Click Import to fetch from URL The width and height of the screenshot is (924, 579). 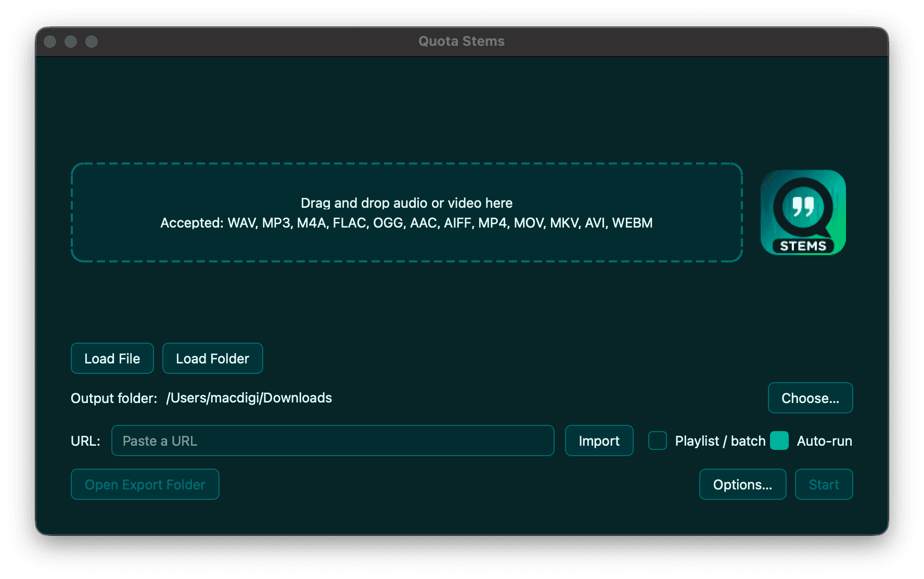tap(599, 440)
